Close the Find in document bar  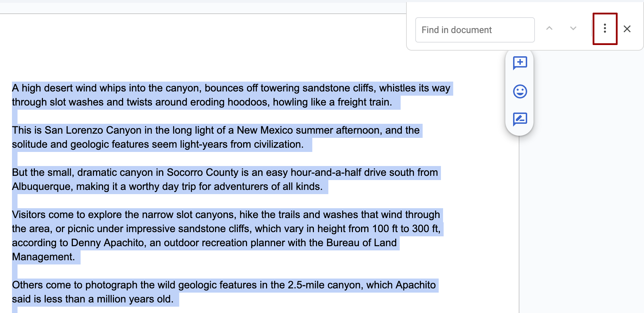[x=627, y=29]
